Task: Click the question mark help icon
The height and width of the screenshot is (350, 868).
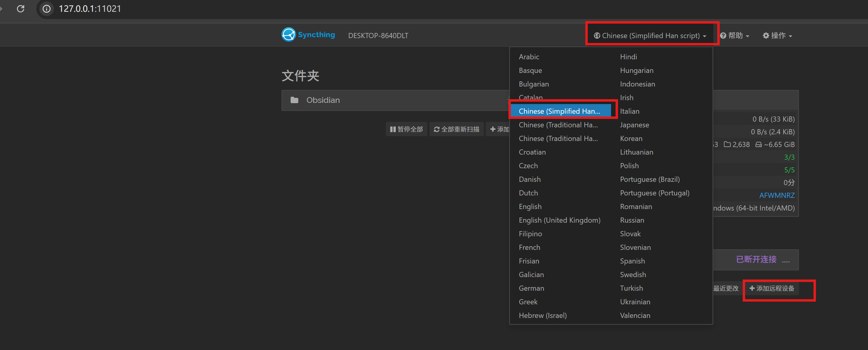Action: coord(723,36)
